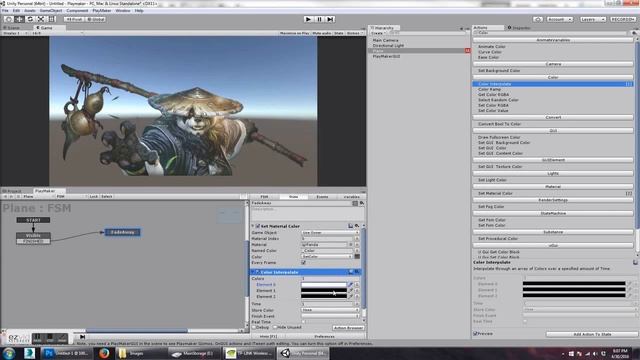Click Actions browser settings gear icon
Image resolution: width=640 pixels, height=360 pixels.
[634, 33]
